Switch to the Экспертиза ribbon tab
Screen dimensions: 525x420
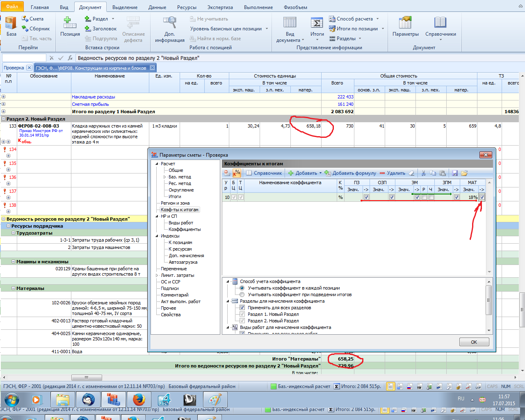[220, 7]
